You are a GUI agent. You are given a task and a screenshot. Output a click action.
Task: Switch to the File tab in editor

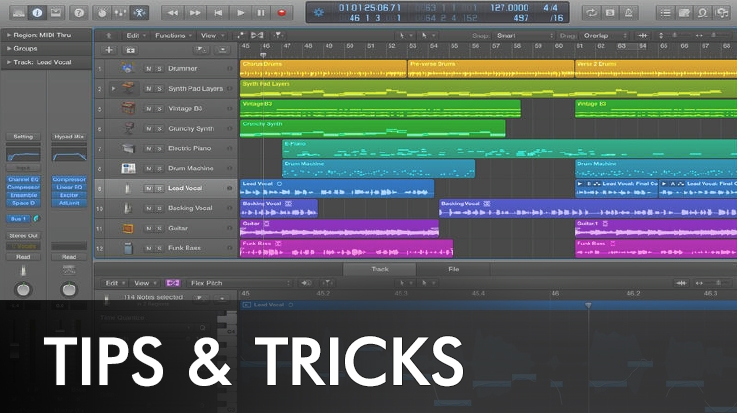click(x=453, y=269)
